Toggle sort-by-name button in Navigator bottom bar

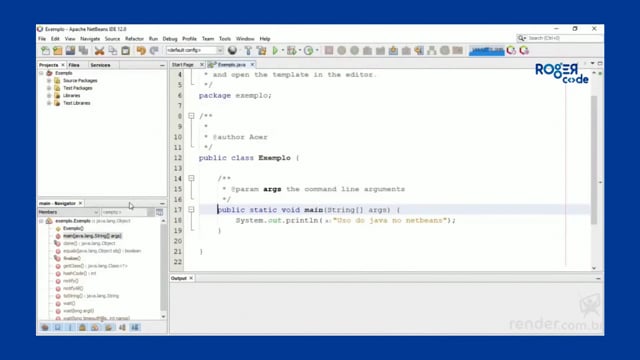pos(135,327)
